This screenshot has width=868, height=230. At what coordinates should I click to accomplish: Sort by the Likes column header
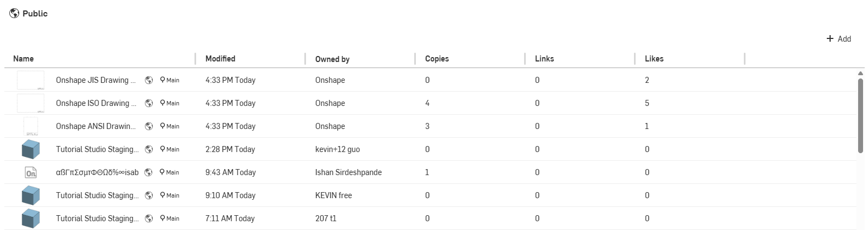tap(654, 59)
